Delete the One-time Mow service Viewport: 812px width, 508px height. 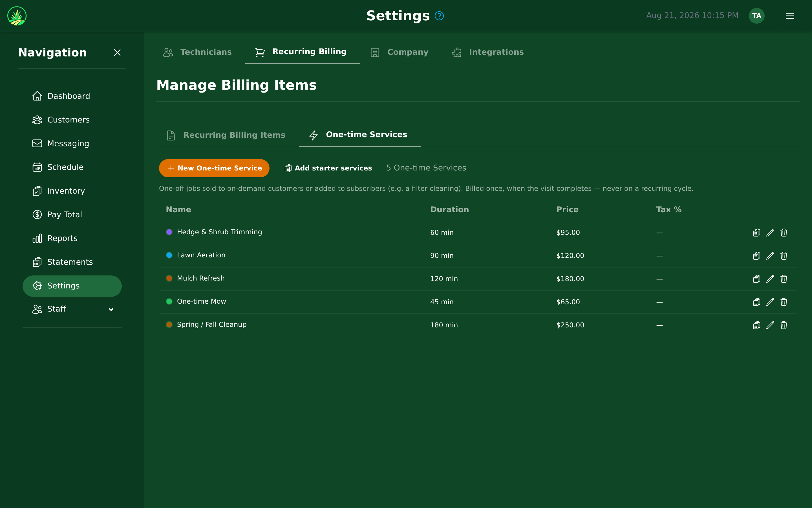click(x=784, y=302)
